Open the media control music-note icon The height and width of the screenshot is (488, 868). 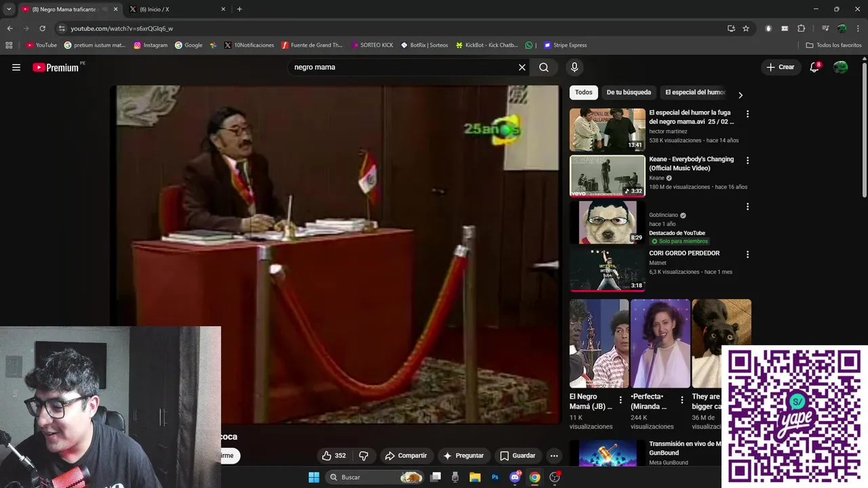825,28
